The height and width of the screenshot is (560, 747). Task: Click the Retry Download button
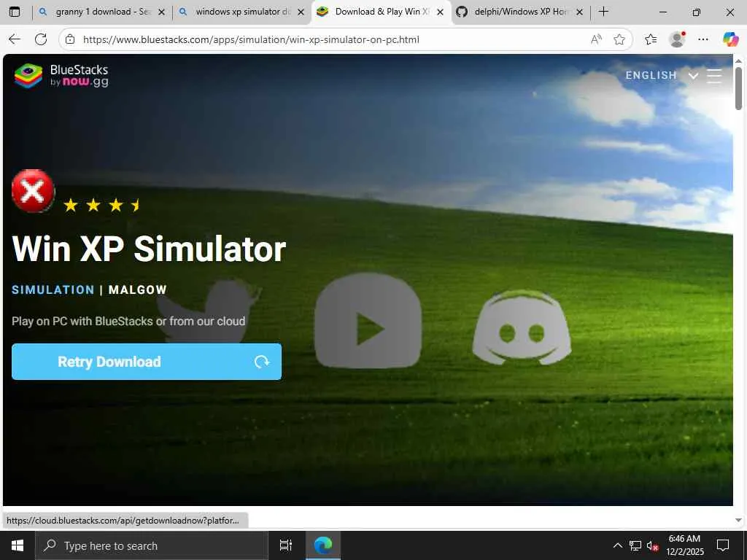tap(146, 362)
